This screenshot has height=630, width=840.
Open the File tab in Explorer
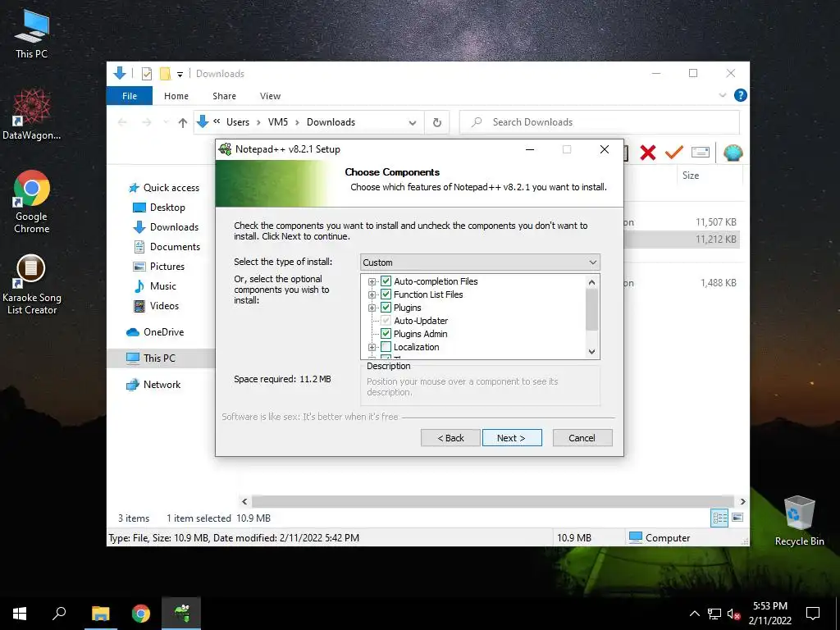click(130, 96)
